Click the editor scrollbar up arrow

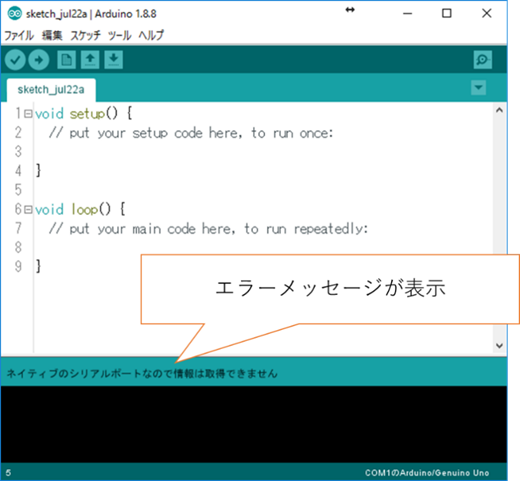[499, 110]
